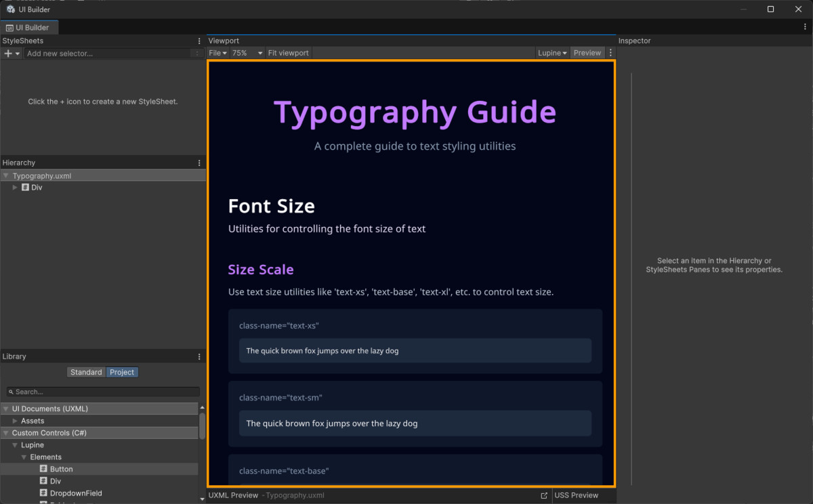Switch Library to Project view
This screenshot has width=813, height=504.
[x=122, y=373]
